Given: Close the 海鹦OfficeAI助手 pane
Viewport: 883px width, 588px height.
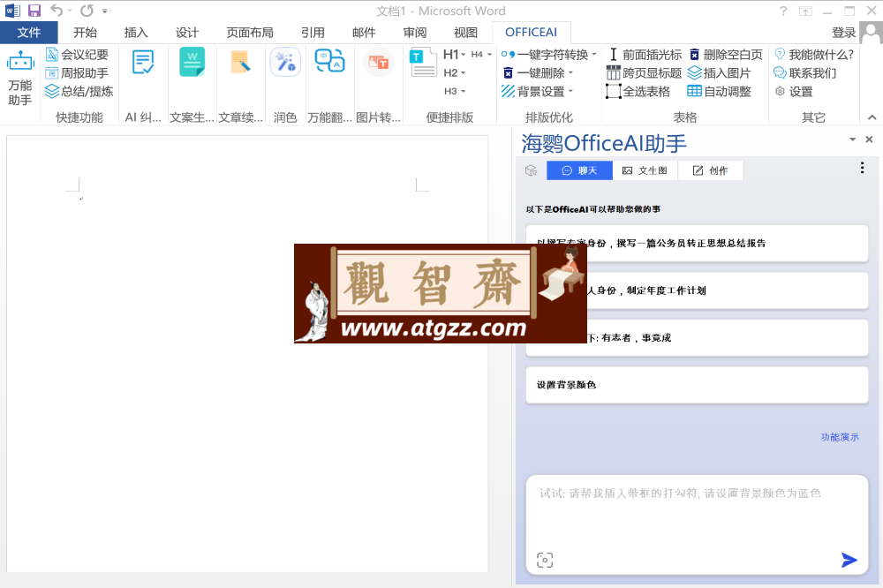Looking at the screenshot, I should 869,139.
